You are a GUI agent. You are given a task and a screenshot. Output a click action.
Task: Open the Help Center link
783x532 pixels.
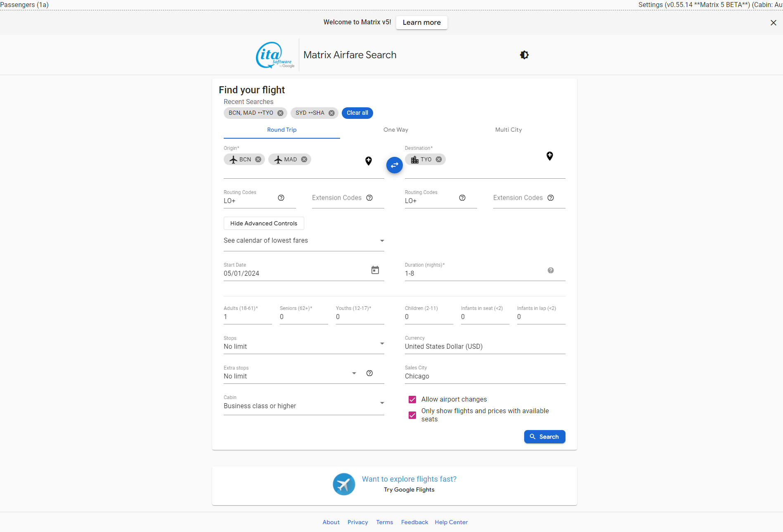point(451,522)
